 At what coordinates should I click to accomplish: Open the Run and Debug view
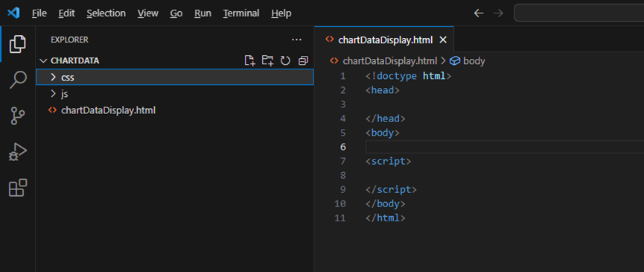(17, 152)
